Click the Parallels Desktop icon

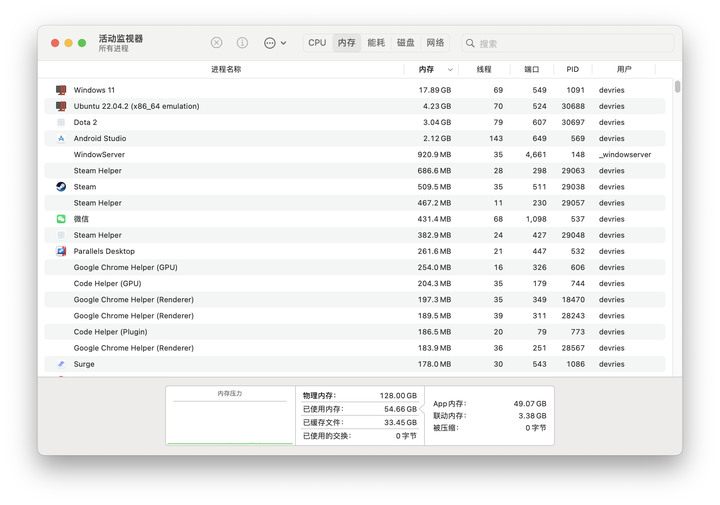[x=61, y=251]
